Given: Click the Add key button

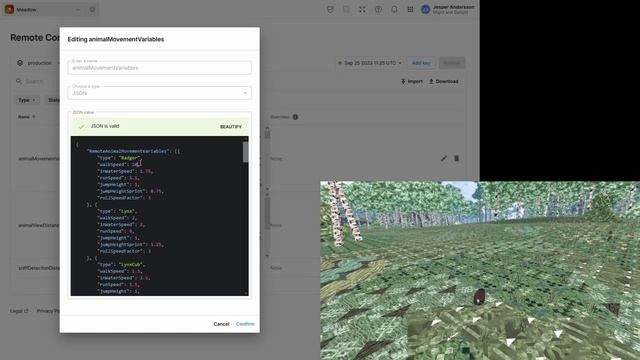Looking at the screenshot, I should 421,63.
